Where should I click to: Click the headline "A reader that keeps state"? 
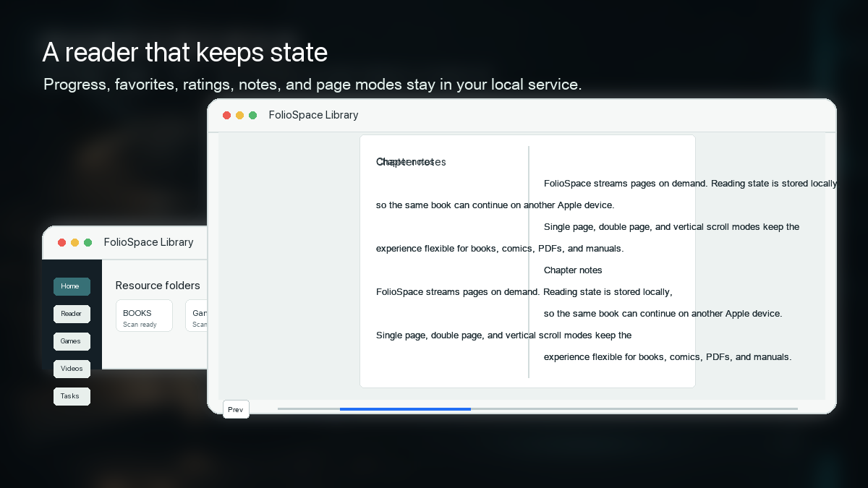[x=185, y=52]
